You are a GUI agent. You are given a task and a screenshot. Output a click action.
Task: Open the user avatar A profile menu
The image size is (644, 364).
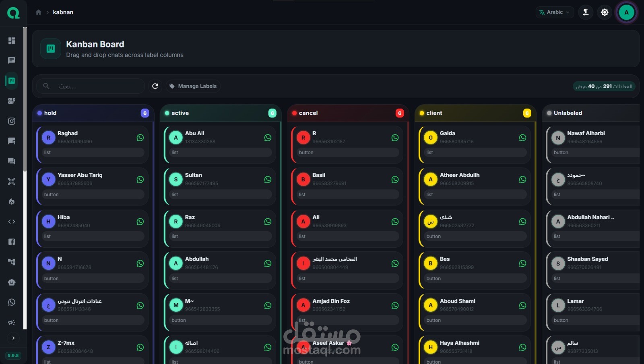(626, 12)
